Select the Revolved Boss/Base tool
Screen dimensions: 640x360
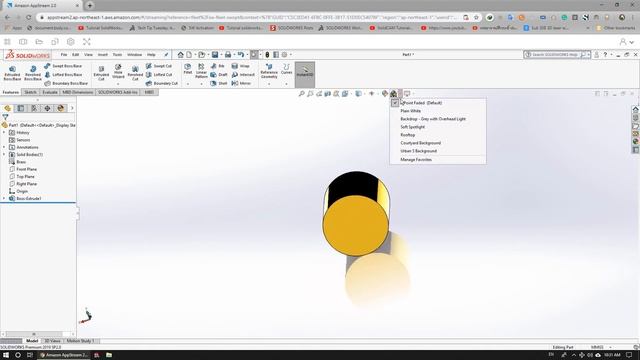pyautogui.click(x=33, y=73)
